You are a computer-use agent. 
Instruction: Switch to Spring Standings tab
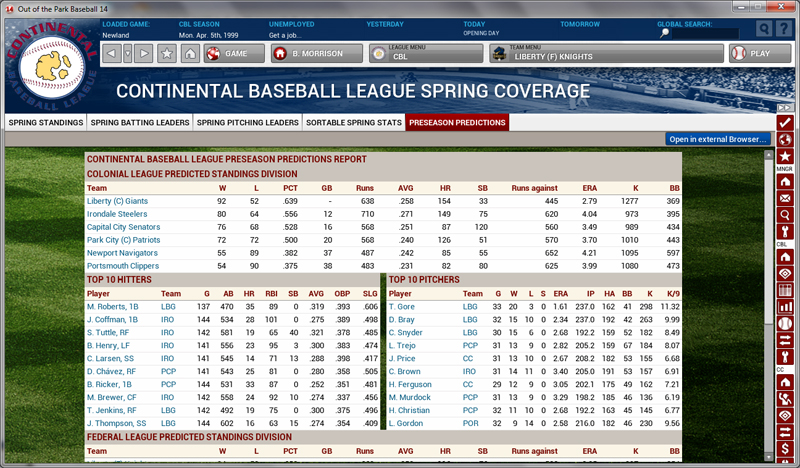pyautogui.click(x=44, y=123)
